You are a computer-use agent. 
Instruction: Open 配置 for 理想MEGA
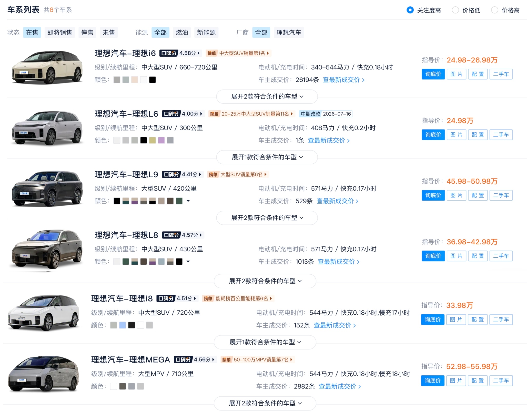pos(478,381)
